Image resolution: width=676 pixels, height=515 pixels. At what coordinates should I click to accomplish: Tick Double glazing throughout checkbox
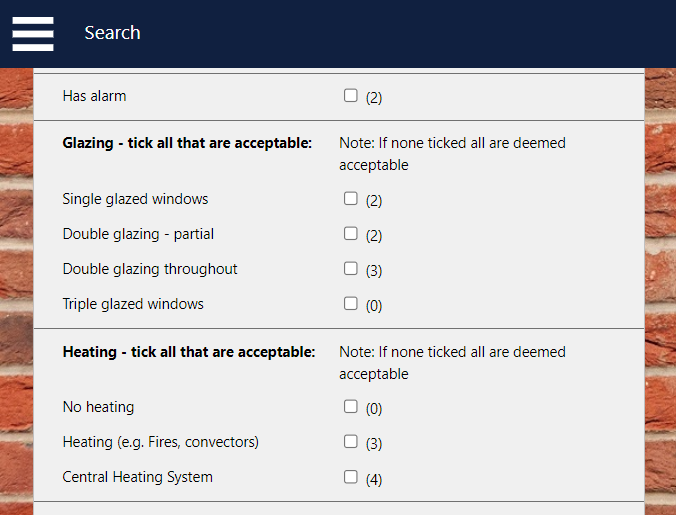point(350,268)
